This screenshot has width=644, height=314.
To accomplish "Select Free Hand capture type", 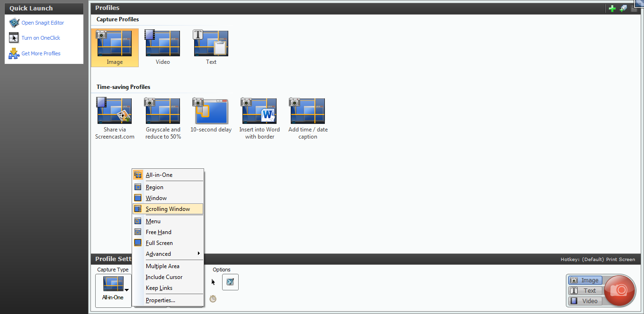I will [158, 232].
